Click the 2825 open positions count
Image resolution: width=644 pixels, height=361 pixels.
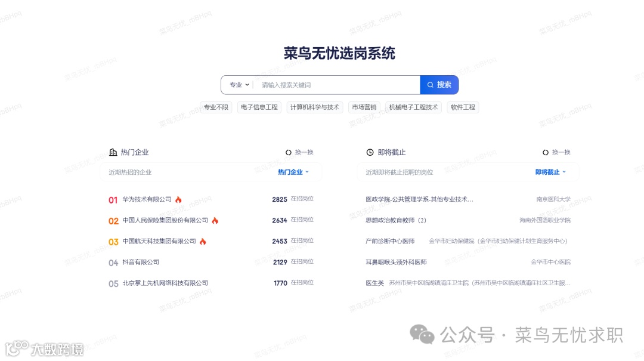click(279, 199)
